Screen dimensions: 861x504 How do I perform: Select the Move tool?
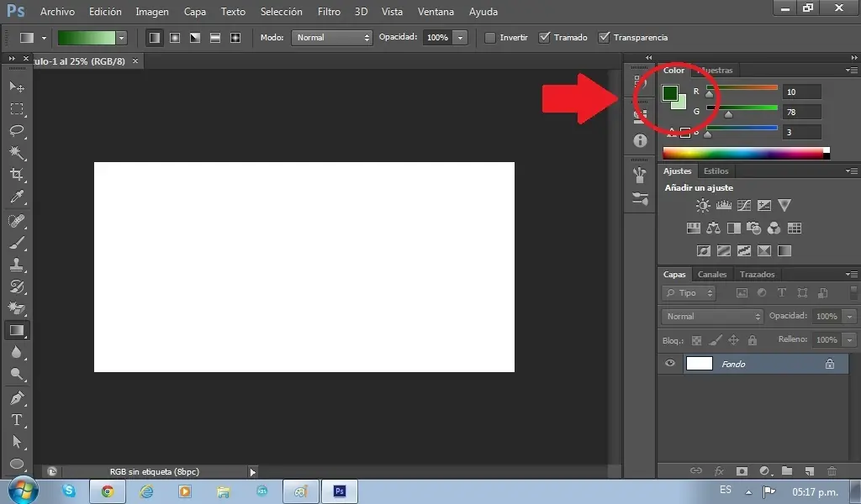[17, 87]
